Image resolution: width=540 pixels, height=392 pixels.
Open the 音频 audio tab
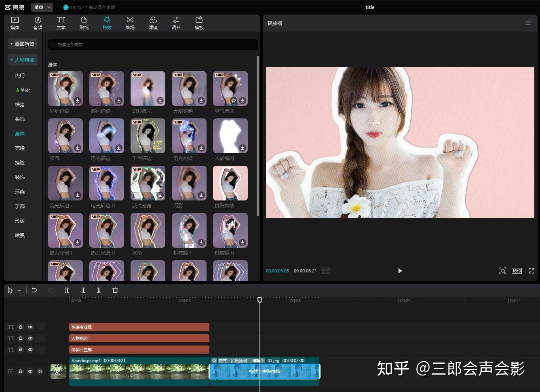point(38,23)
